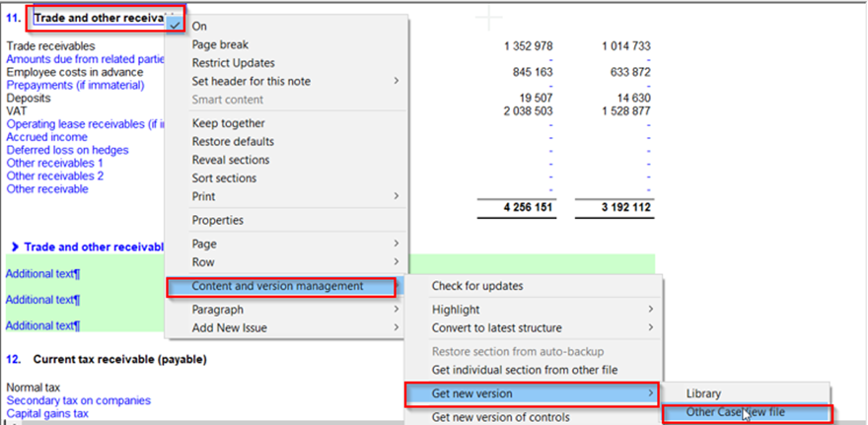Select Page break from context menu

point(220,44)
